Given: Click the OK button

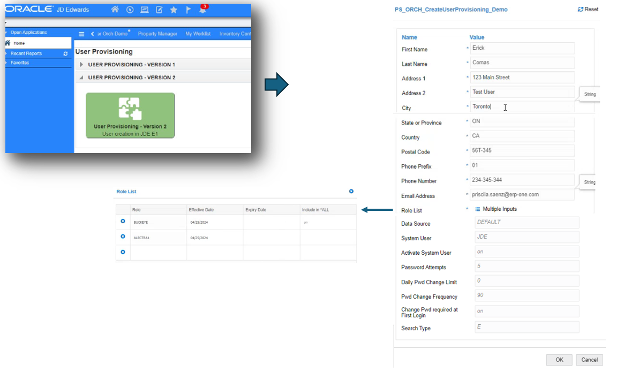Looking at the screenshot, I should (x=559, y=360).
